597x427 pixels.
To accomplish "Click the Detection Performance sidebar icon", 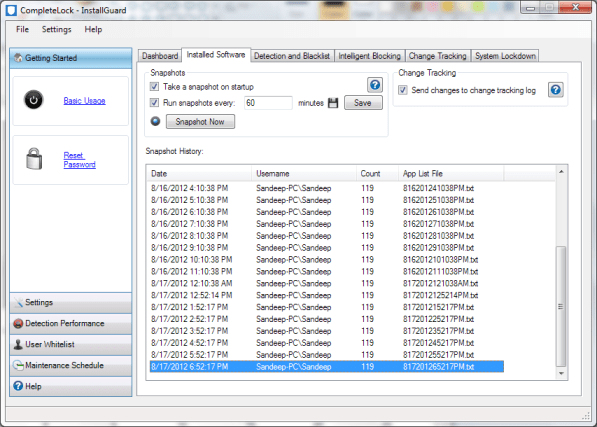I will coord(18,323).
